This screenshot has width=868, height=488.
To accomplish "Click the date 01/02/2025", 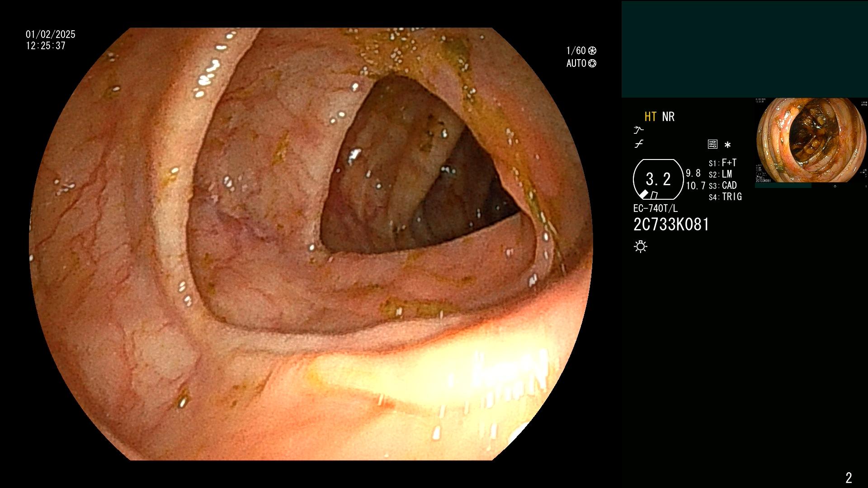I will (51, 34).
